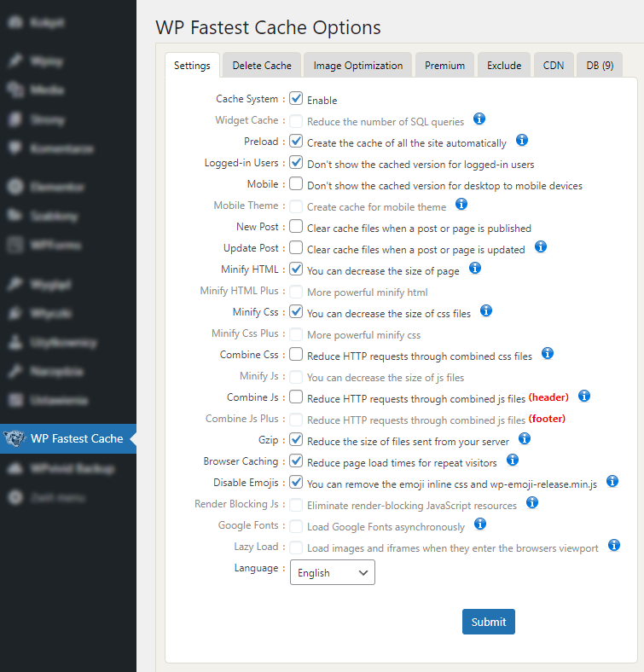The width and height of the screenshot is (644, 672).
Task: Click the info icon for Mobile Theme
Action: [461, 204]
